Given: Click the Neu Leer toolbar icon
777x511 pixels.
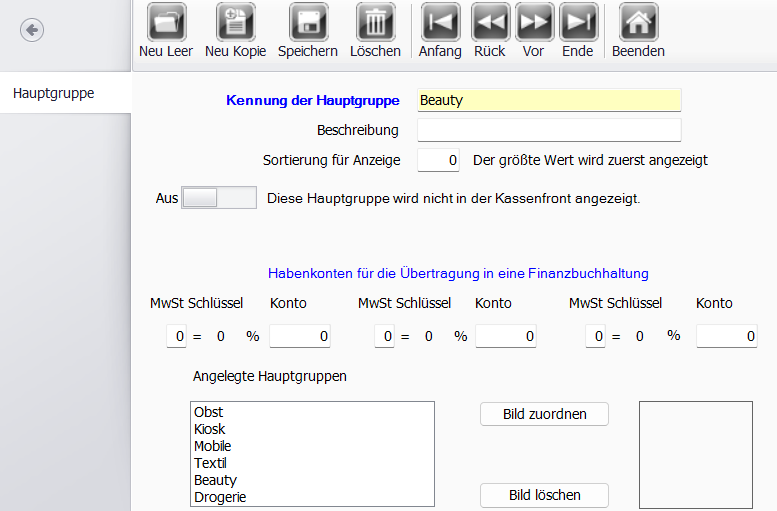Looking at the screenshot, I should point(166,22).
